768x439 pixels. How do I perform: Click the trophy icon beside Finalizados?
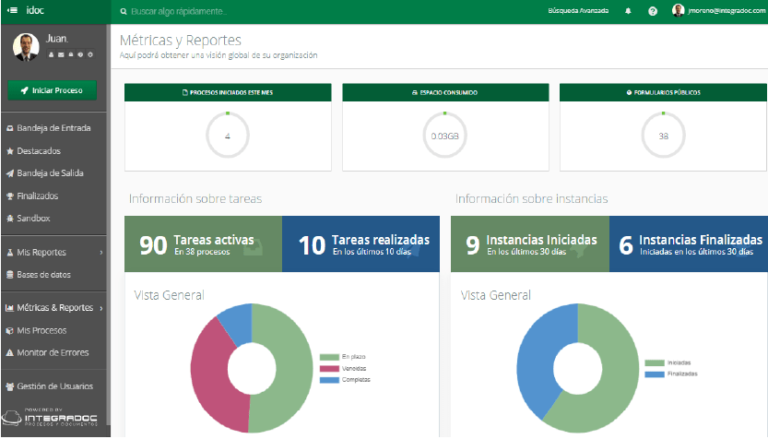point(10,196)
